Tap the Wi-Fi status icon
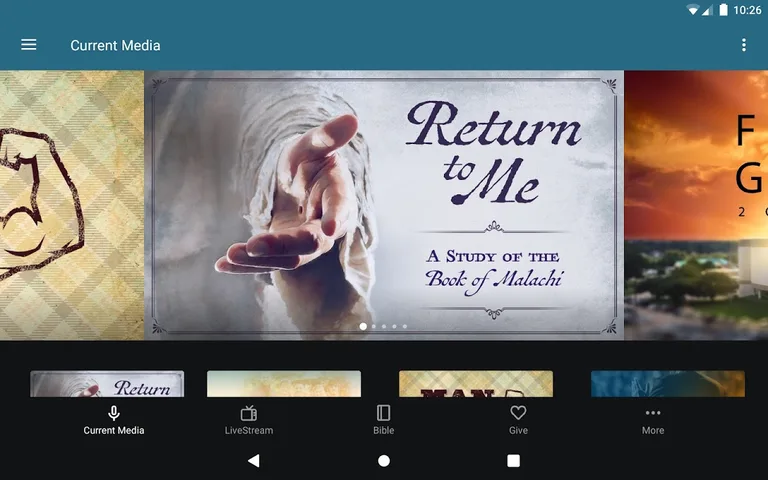The image size is (768, 480). pyautogui.click(x=693, y=10)
